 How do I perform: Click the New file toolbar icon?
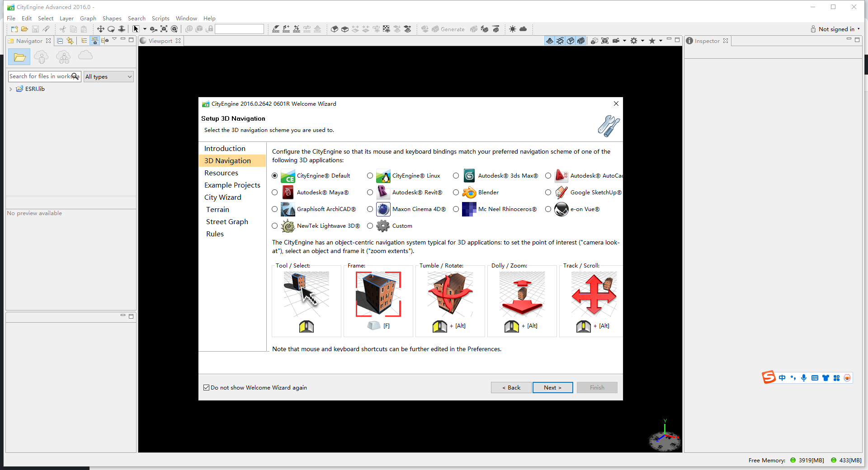tap(14, 29)
